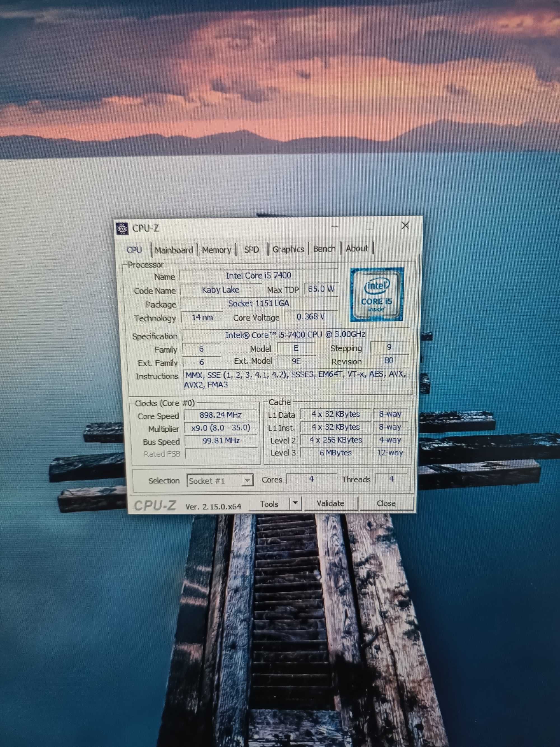Open the Tools dropdown arrow menu

[x=295, y=504]
